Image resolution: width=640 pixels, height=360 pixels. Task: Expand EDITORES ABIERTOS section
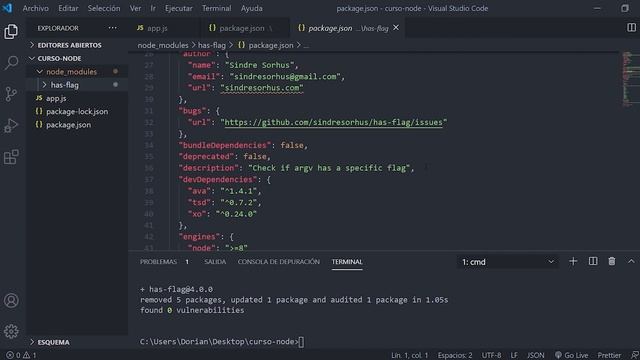coord(69,45)
